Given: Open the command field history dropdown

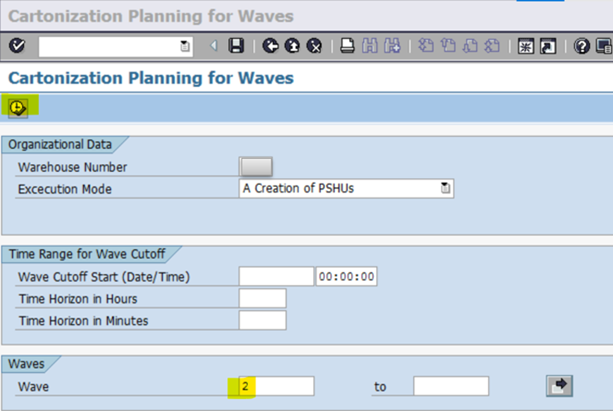Looking at the screenshot, I should [184, 46].
